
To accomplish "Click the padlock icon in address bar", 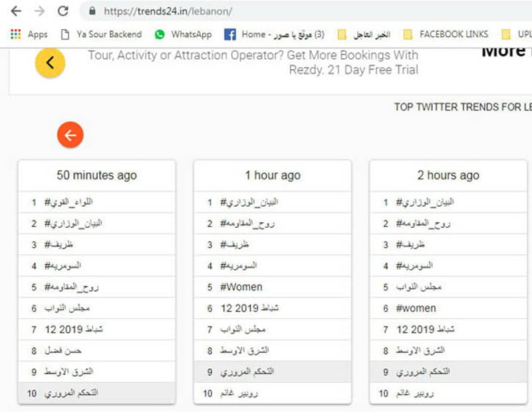I will (x=92, y=11).
